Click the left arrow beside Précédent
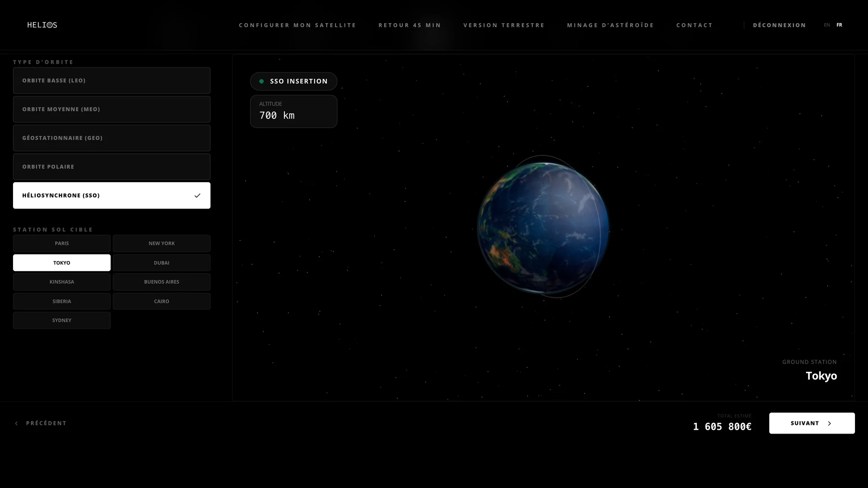This screenshot has height=488, width=868. (16, 423)
